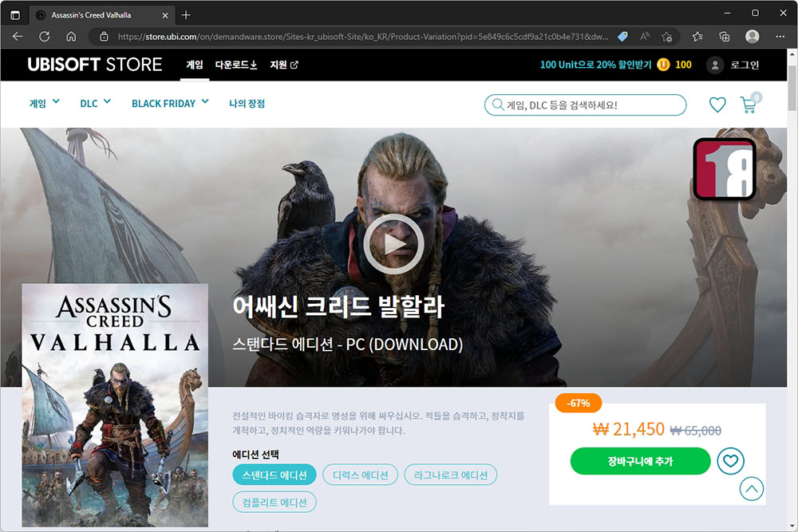Open browser collections icon
798x532 pixels.
click(725, 37)
